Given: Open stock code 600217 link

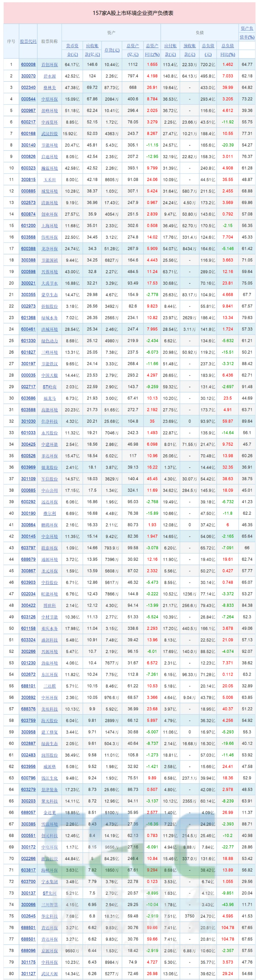Looking at the screenshot, I should pyautogui.click(x=28, y=122).
